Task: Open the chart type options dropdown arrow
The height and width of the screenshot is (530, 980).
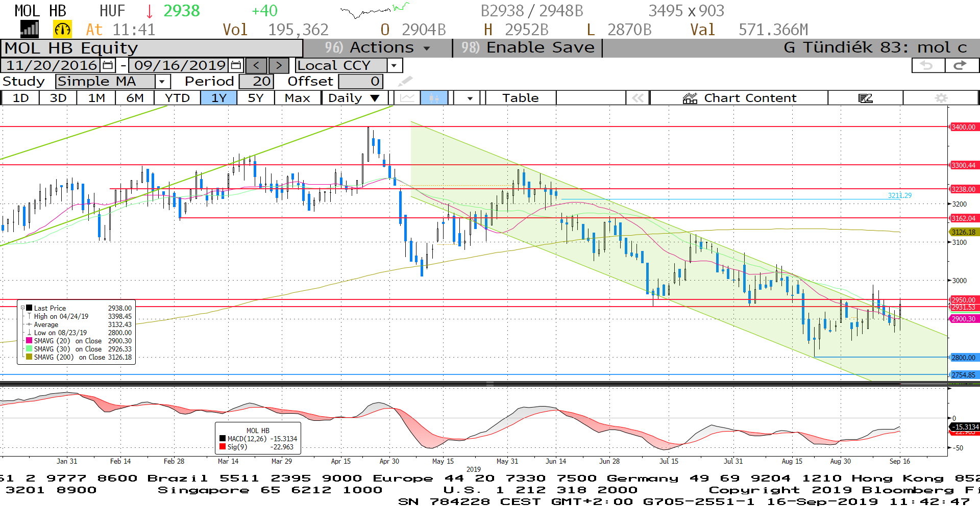Action: click(470, 98)
